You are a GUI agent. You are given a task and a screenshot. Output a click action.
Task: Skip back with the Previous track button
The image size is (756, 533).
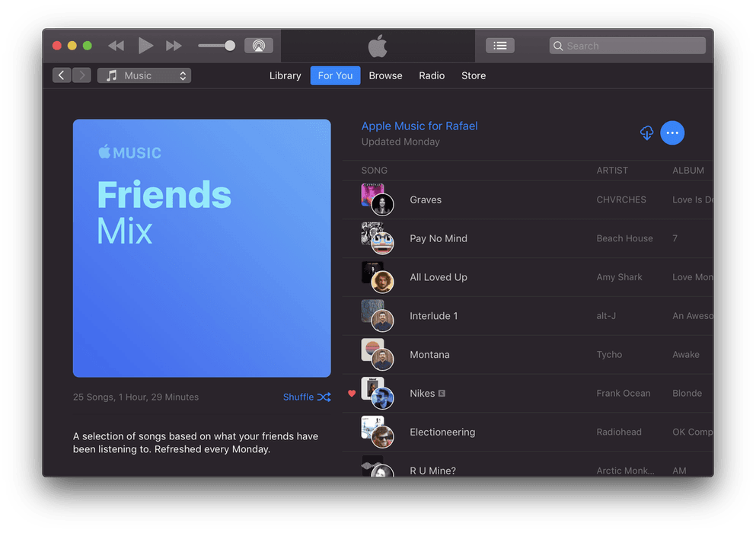pyautogui.click(x=116, y=46)
